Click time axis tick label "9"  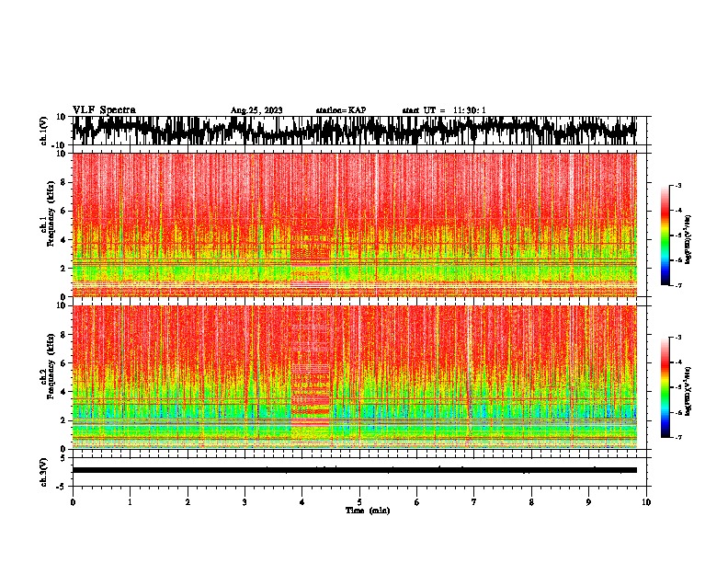(588, 502)
